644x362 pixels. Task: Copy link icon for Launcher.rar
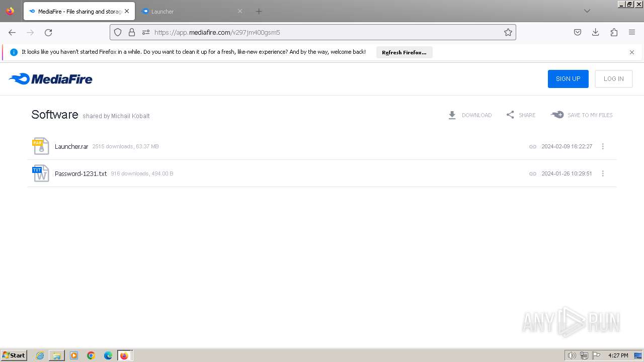(533, 147)
